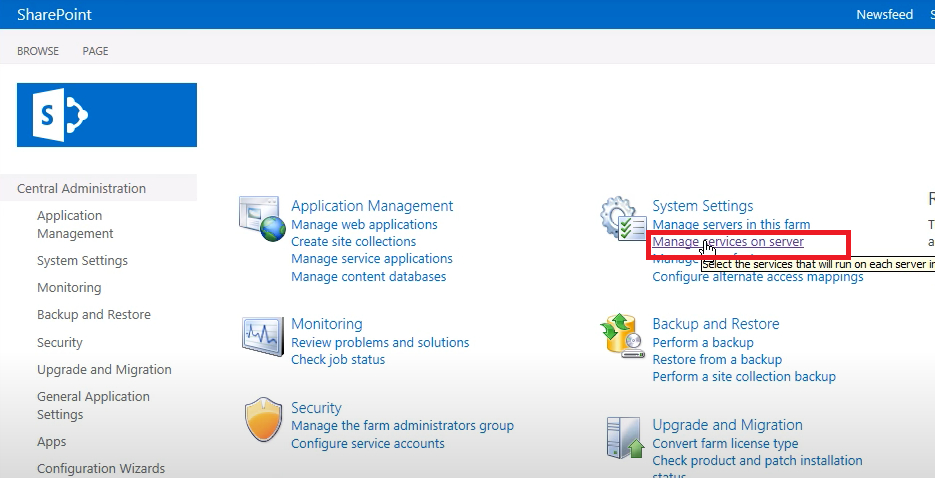Viewport: 935px width, 478px height.
Task: Click Configure alternate access mappings link
Action: [758, 277]
